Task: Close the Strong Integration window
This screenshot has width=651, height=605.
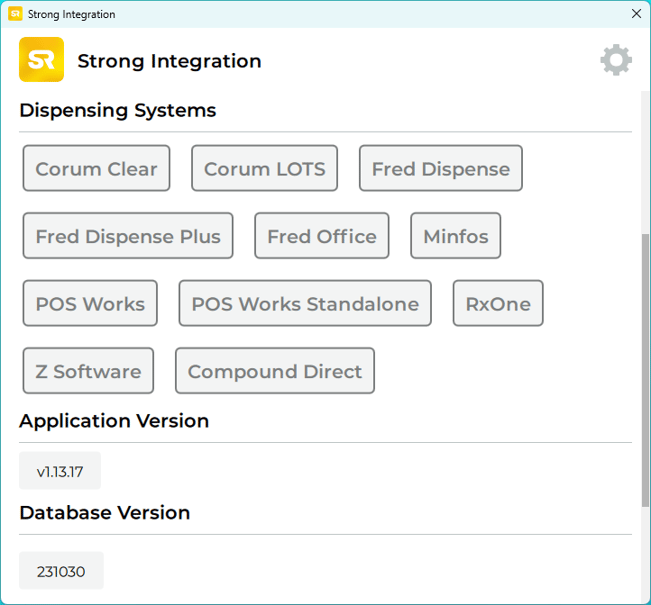Action: (x=636, y=14)
